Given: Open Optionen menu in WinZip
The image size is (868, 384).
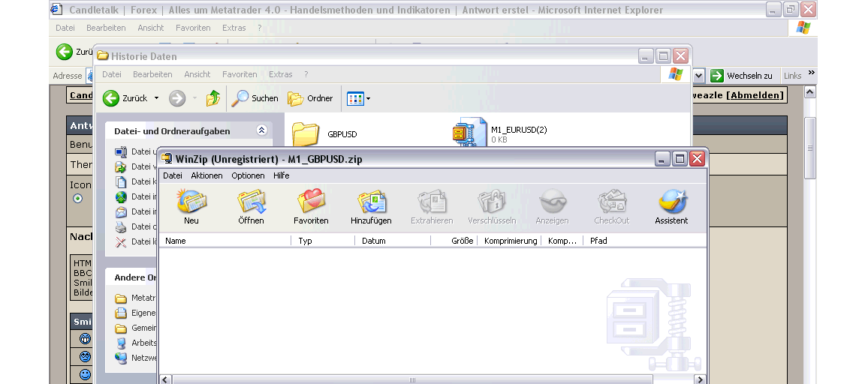Looking at the screenshot, I should point(248,175).
